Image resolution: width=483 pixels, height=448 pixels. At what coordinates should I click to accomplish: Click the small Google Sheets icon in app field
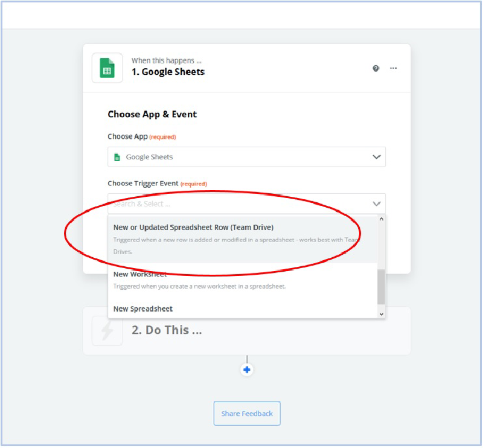(x=117, y=157)
